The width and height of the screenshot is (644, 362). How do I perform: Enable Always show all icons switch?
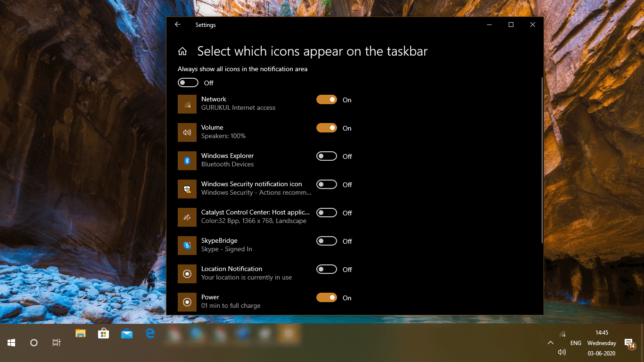[x=188, y=82]
